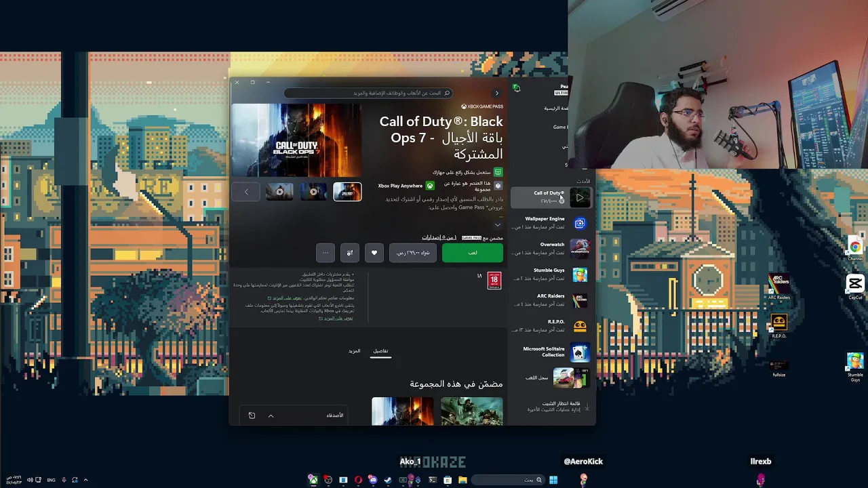Screen dimensions: 868x488
Task: Open Opera browser from taskbar
Action: click(x=358, y=480)
